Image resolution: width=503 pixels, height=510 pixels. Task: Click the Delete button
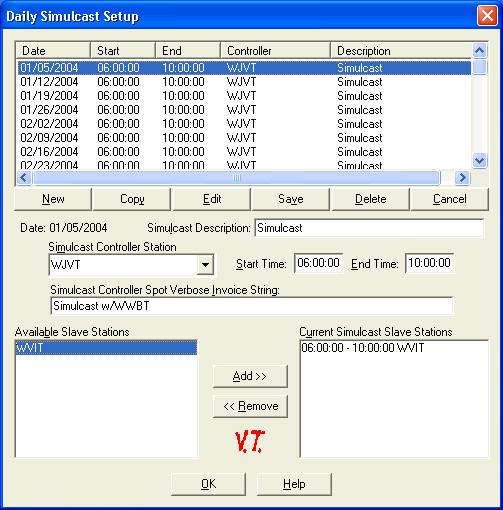click(370, 199)
